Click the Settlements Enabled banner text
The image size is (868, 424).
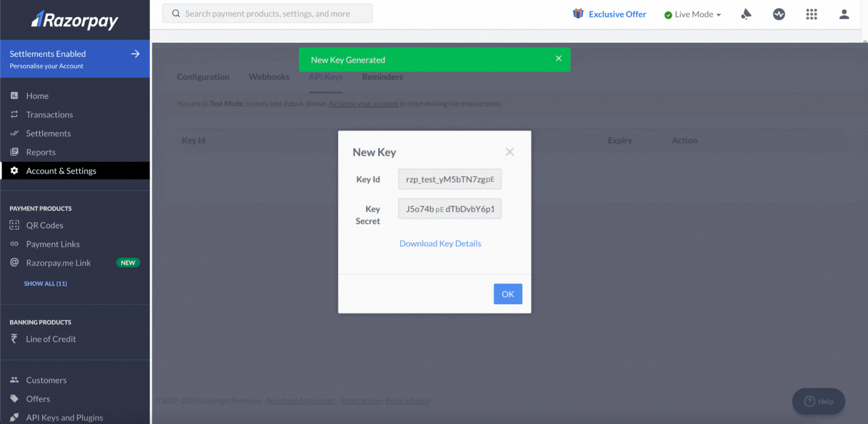coord(48,54)
